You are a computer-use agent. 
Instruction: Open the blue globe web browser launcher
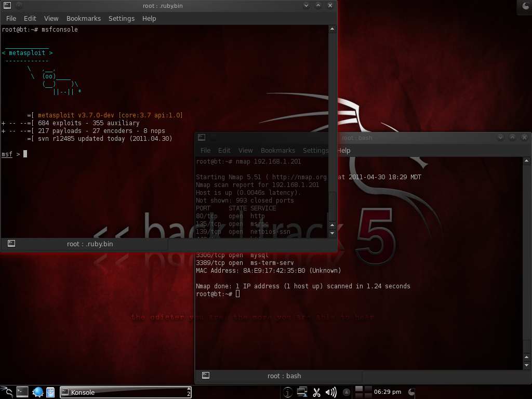[x=37, y=392]
